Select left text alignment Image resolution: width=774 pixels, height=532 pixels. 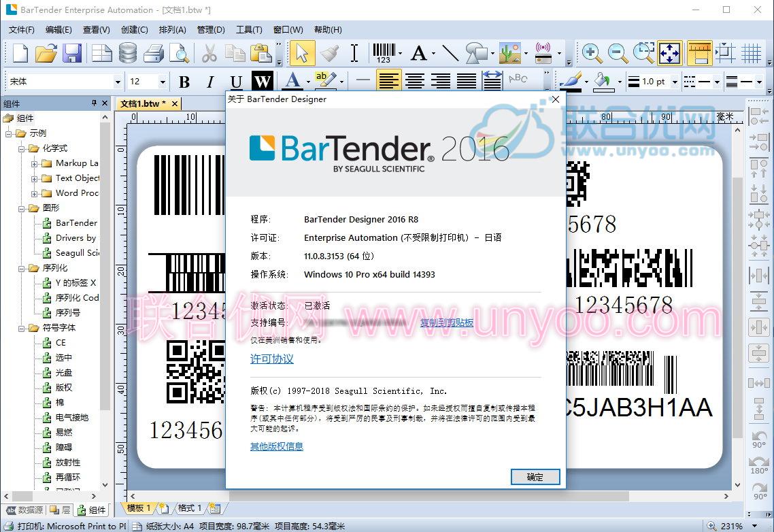(389, 80)
